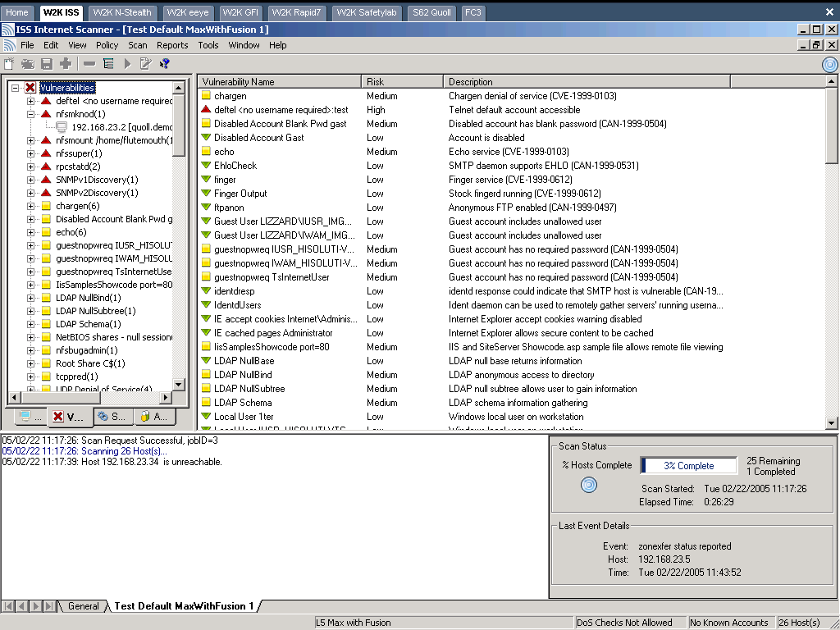This screenshot has height=630, width=840.
Task: Expand the Root Share C$(1) tree node
Action: tap(30, 363)
